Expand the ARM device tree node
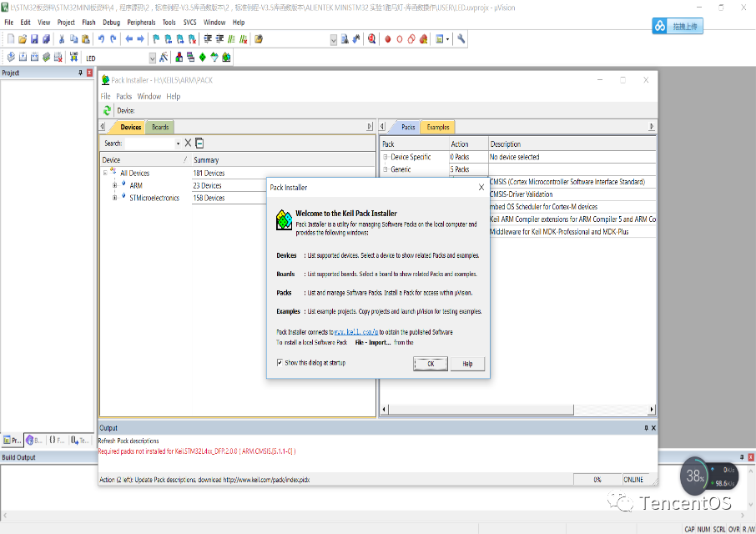The image size is (756, 534). (114, 186)
